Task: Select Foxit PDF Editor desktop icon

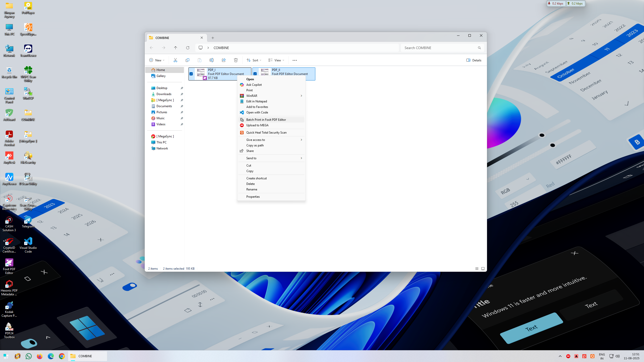Action: tap(9, 266)
